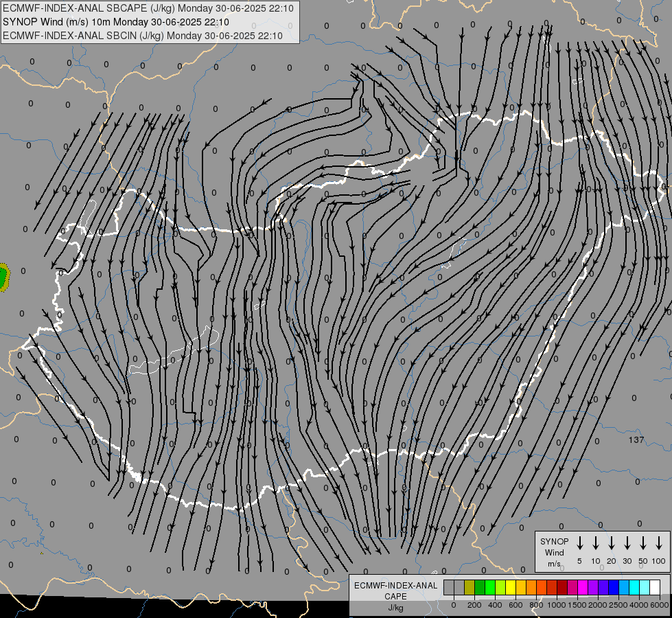Click ECMWF-INDEX-ANAL label in CAPE legend
672x618 pixels.
(395, 586)
